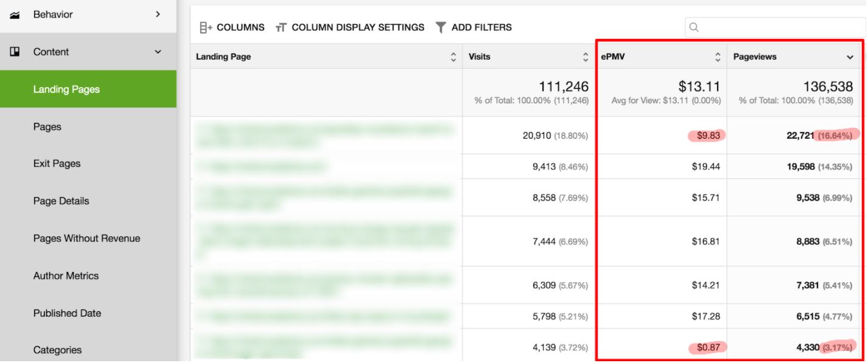Select the Landing Pages menu item

(66, 89)
